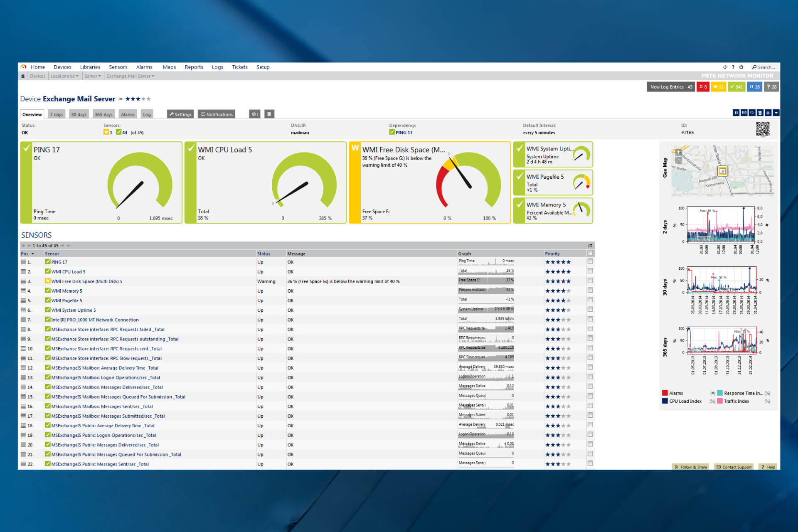Click the red alarms count badge 8
The width and height of the screenshot is (798, 532).
[x=703, y=87]
